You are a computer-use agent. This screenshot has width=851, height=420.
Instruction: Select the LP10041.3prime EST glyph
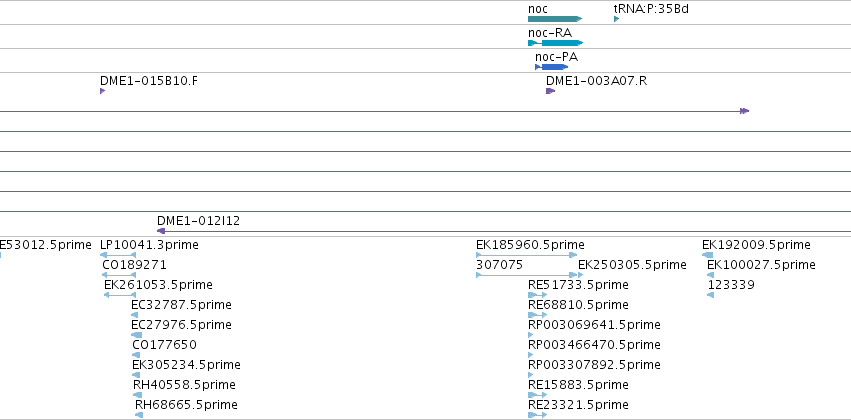pos(118,255)
